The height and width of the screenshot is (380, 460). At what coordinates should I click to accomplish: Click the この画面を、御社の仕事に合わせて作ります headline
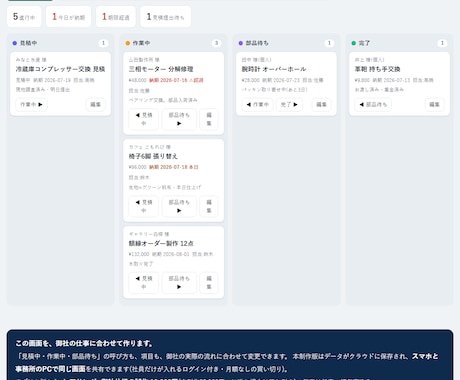click(x=84, y=343)
